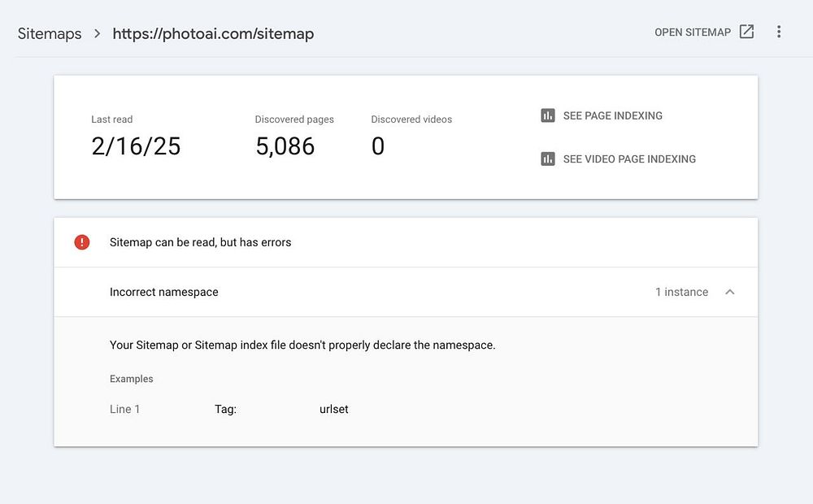This screenshot has width=813, height=504.
Task: Click the urlset tag example value
Action: (x=334, y=409)
